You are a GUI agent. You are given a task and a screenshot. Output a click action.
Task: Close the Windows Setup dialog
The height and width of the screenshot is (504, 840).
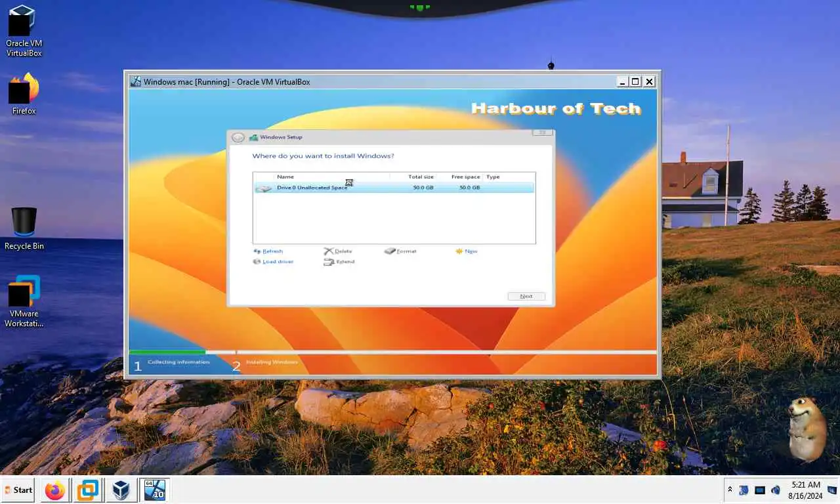542,133
